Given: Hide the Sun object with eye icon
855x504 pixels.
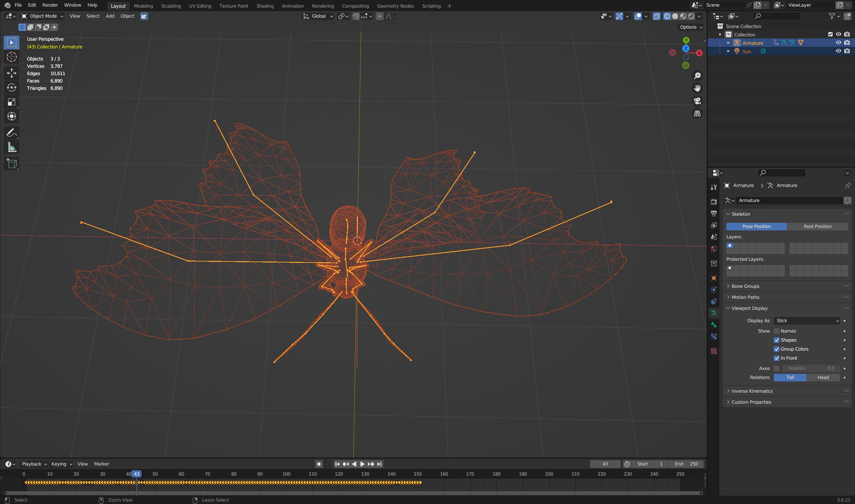Looking at the screenshot, I should (x=838, y=51).
